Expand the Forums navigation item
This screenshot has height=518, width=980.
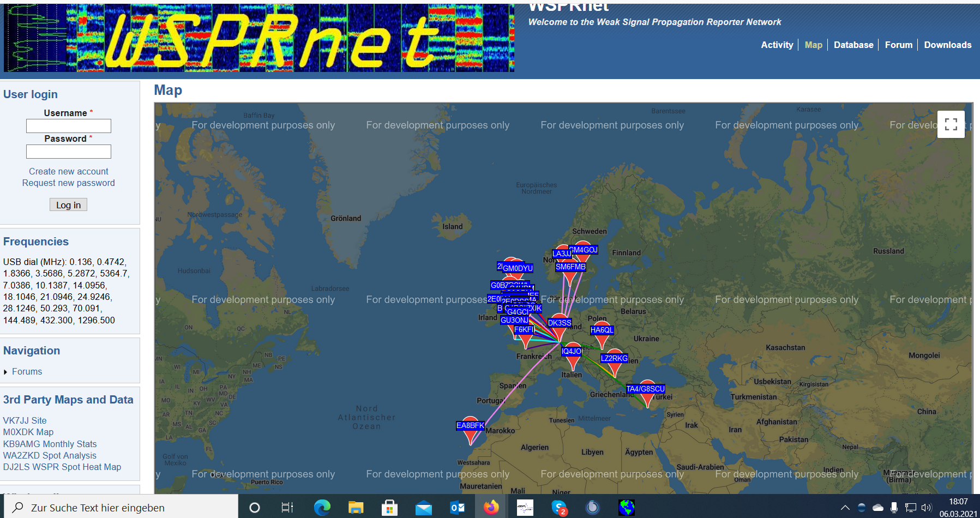(5, 372)
